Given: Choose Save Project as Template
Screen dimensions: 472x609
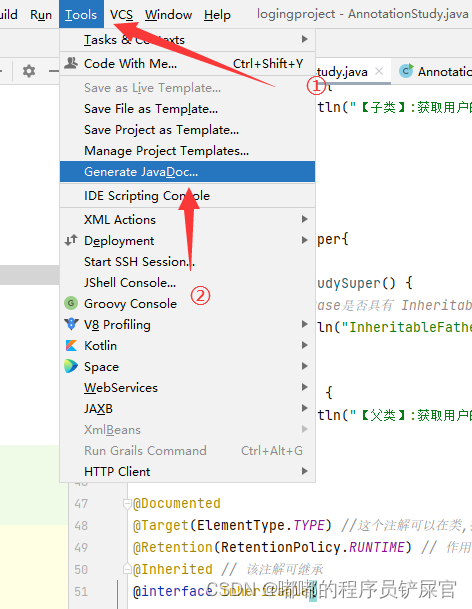Looking at the screenshot, I should point(187,130).
